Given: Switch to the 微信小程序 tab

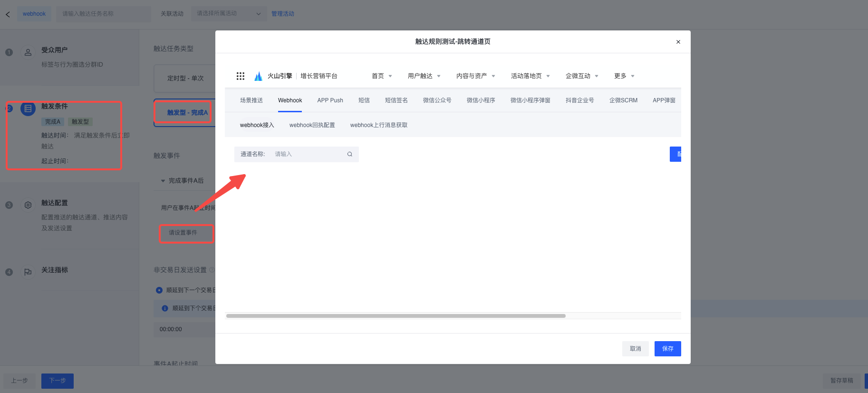Looking at the screenshot, I should click(x=481, y=100).
